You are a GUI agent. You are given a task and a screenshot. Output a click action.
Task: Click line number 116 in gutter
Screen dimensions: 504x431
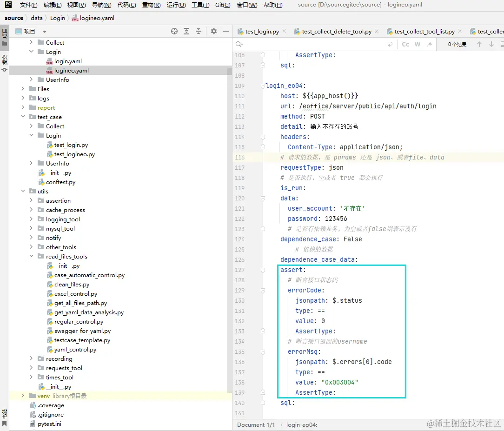(240, 158)
